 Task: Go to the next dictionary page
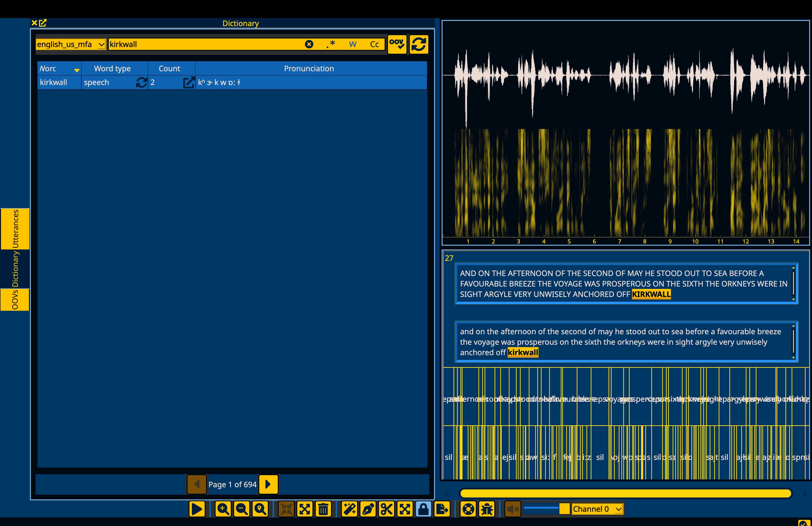269,484
